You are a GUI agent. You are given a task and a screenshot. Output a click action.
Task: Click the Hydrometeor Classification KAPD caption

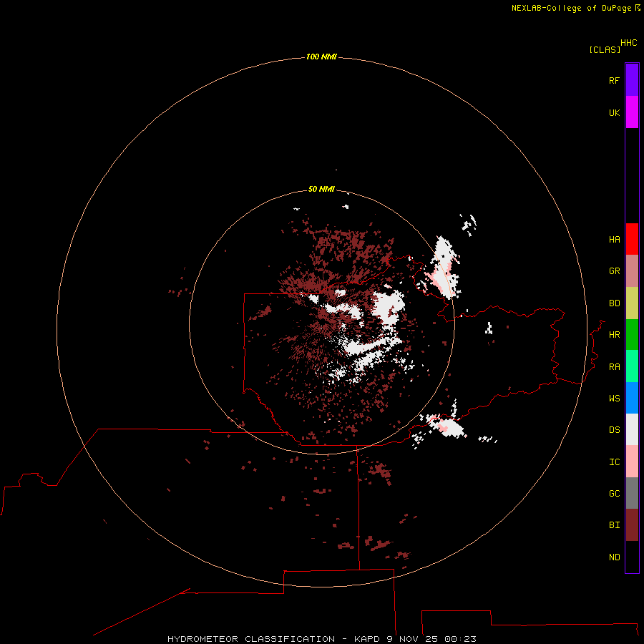pos(321,639)
